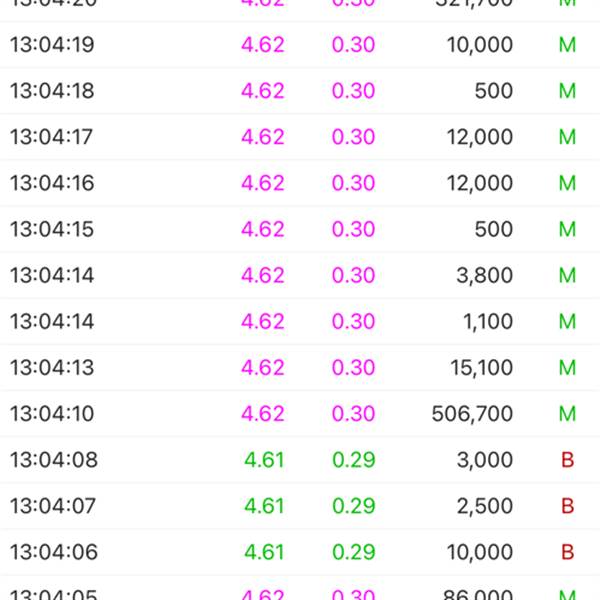Tap the 15,100 volume at 13:04:13
The image size is (600, 600).
[481, 368]
